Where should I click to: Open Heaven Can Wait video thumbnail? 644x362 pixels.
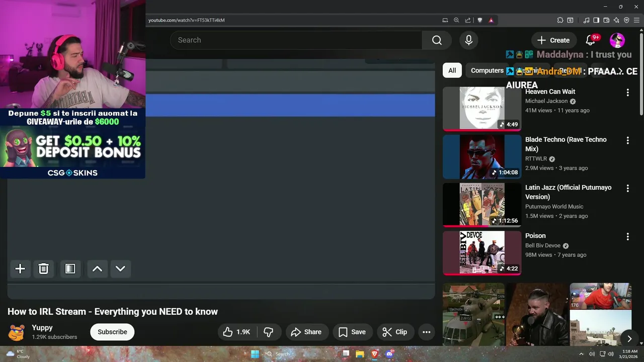(482, 108)
